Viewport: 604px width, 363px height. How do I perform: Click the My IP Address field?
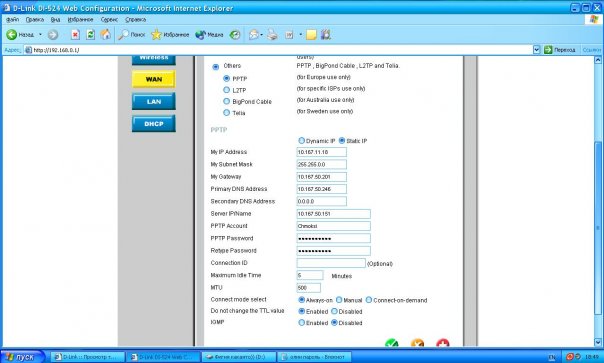pos(321,152)
